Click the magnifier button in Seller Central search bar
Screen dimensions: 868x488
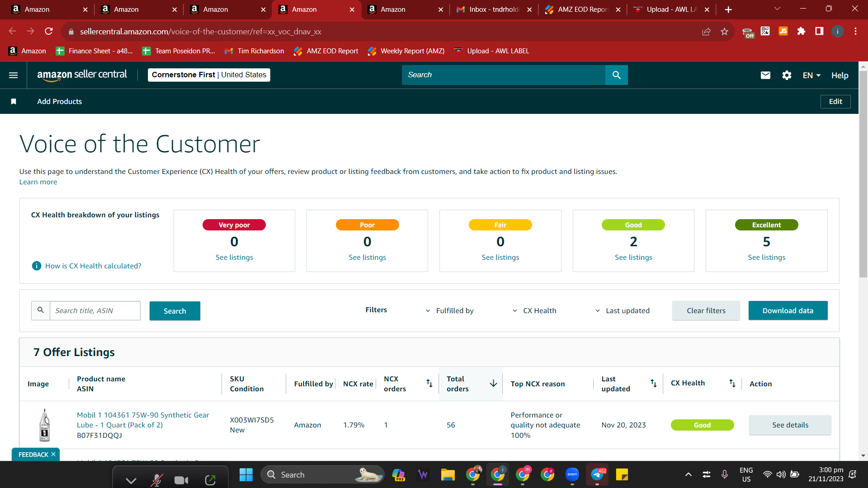(x=616, y=75)
